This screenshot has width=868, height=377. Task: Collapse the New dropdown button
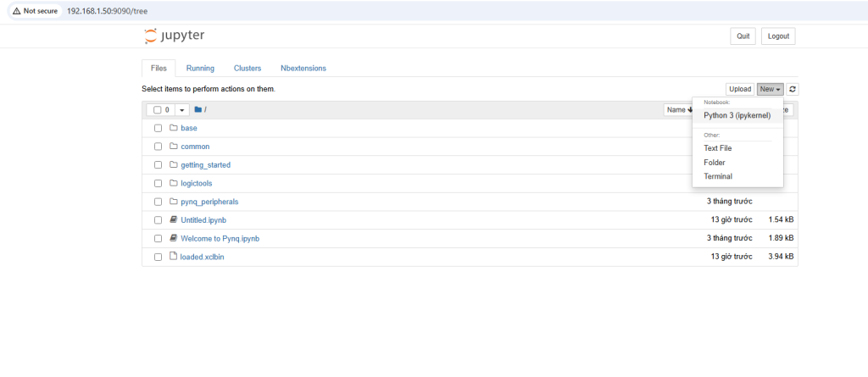pos(770,89)
